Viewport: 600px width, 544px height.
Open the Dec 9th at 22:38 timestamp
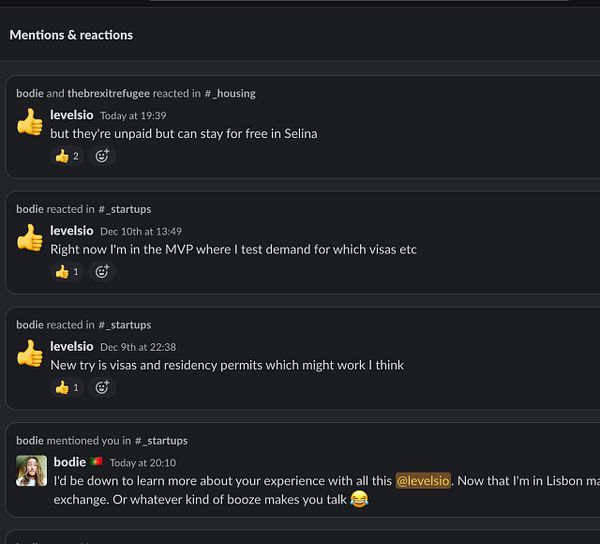(x=138, y=347)
